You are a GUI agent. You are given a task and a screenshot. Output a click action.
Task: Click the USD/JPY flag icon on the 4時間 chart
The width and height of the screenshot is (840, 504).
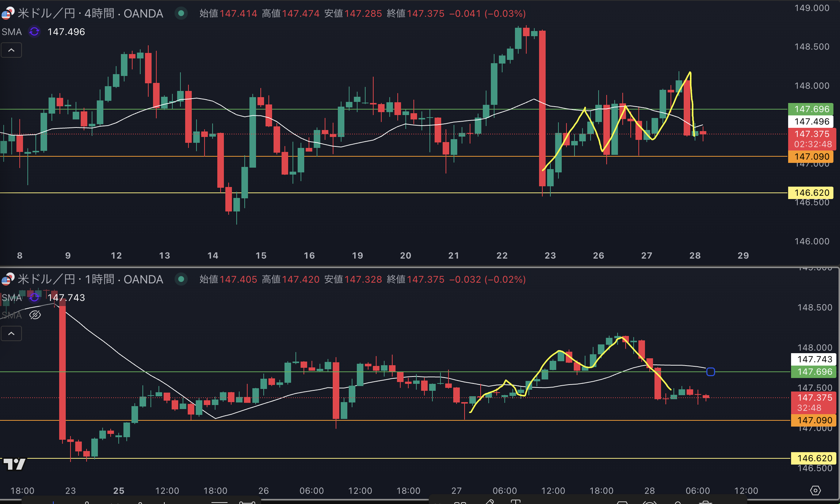coord(7,13)
